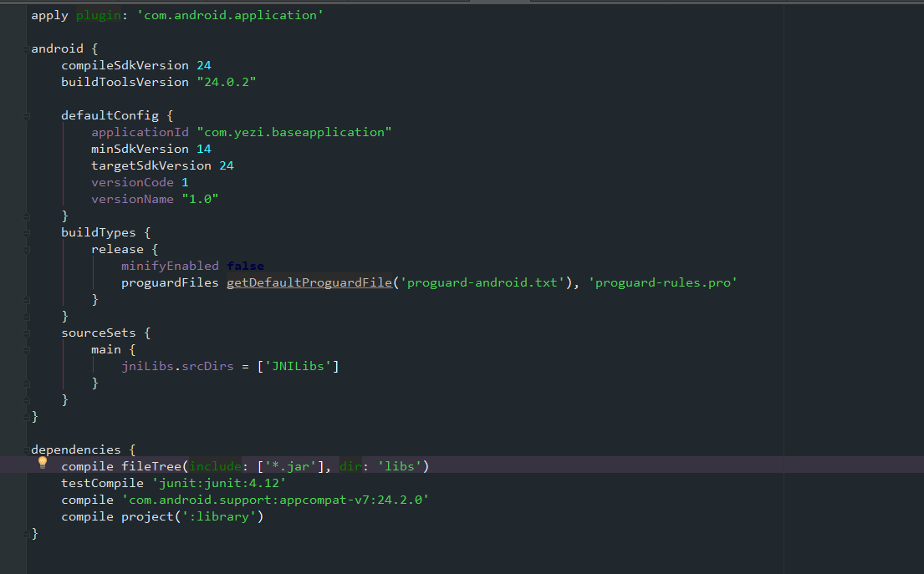The height and width of the screenshot is (574, 924).
Task: Click the versionName property
Action: click(x=133, y=199)
